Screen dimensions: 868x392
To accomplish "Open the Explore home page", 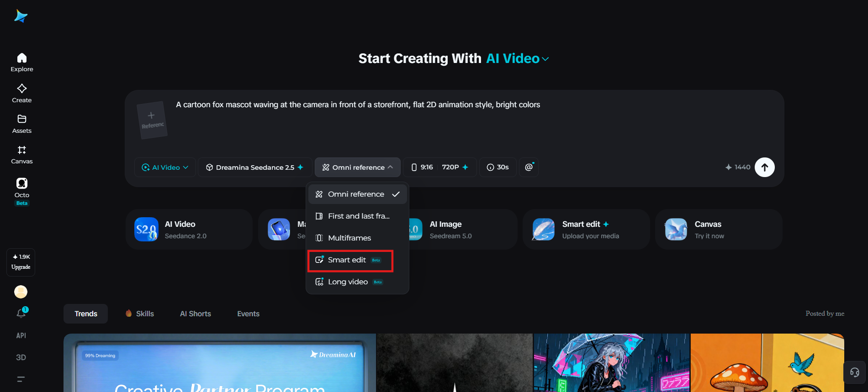I will point(22,63).
